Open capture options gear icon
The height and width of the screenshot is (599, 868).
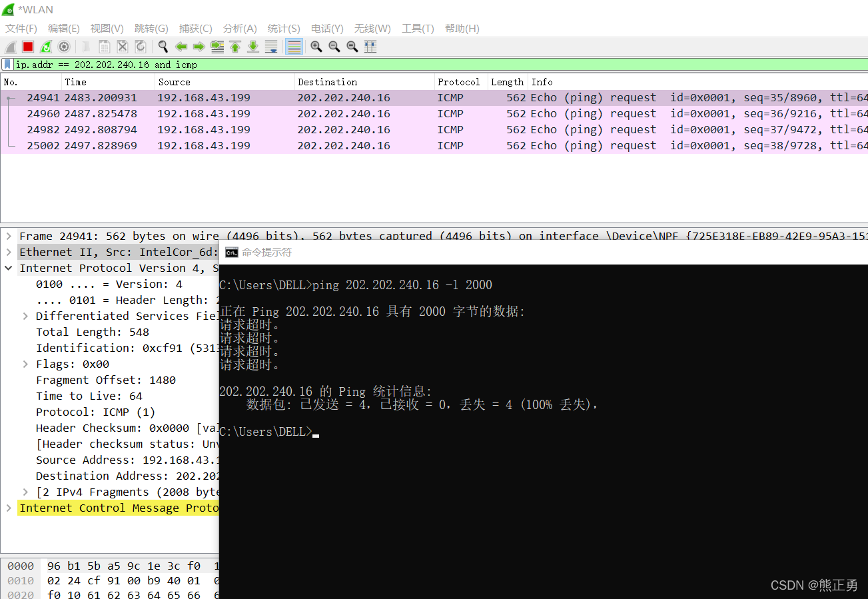(x=64, y=47)
